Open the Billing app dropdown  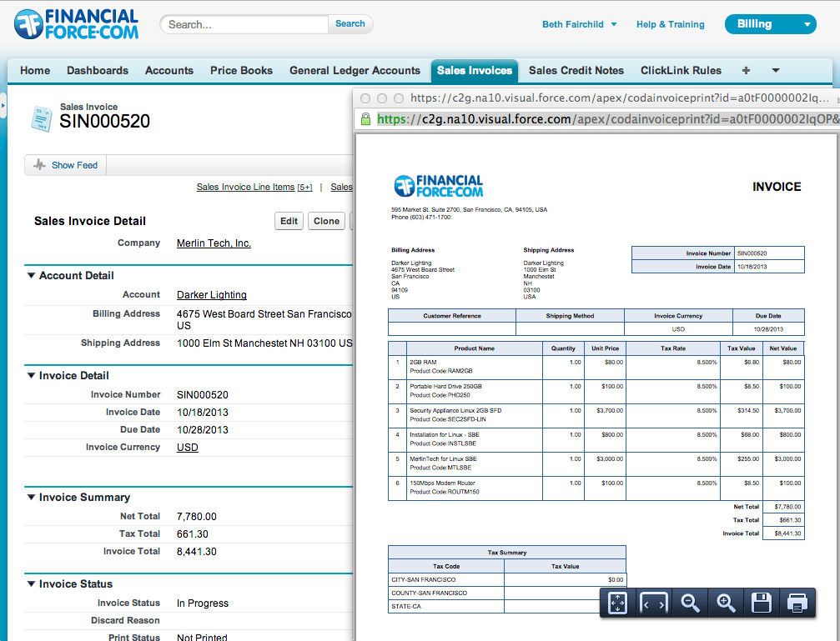click(x=771, y=24)
